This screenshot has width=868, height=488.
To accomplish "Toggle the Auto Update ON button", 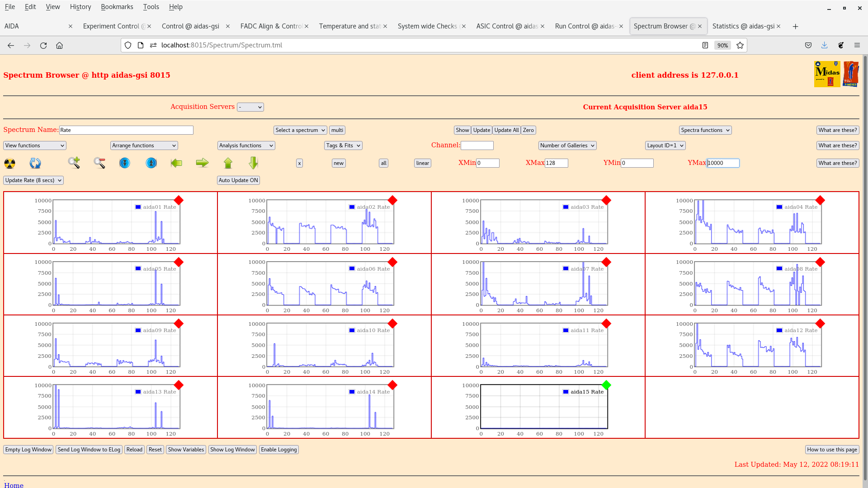I will tap(238, 180).
